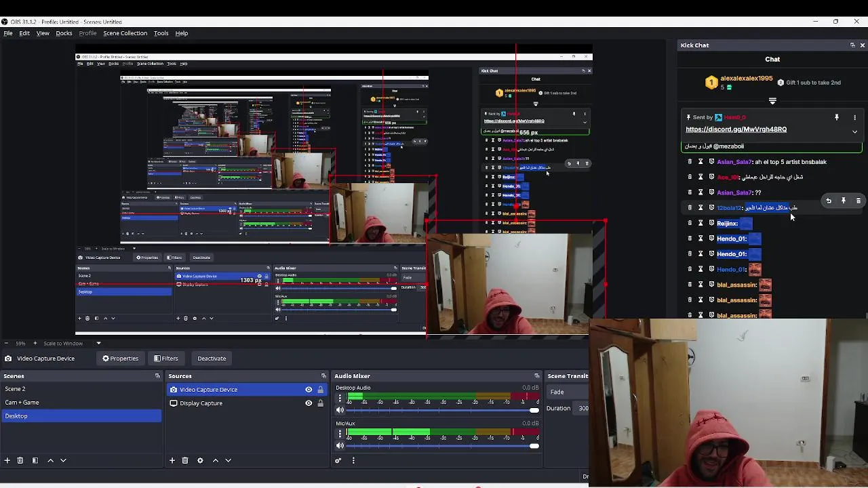Delete the 'ah el top 5 artist' message
868x488 pixels.
[x=690, y=162]
